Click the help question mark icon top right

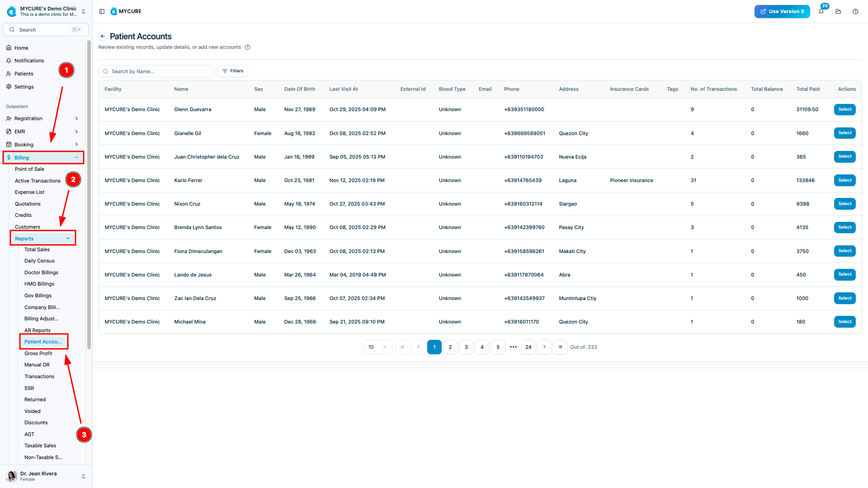(855, 12)
